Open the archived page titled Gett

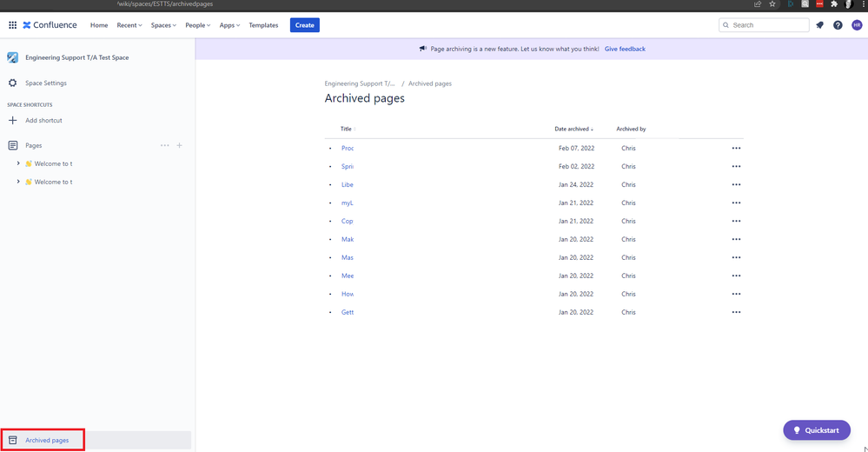point(348,312)
